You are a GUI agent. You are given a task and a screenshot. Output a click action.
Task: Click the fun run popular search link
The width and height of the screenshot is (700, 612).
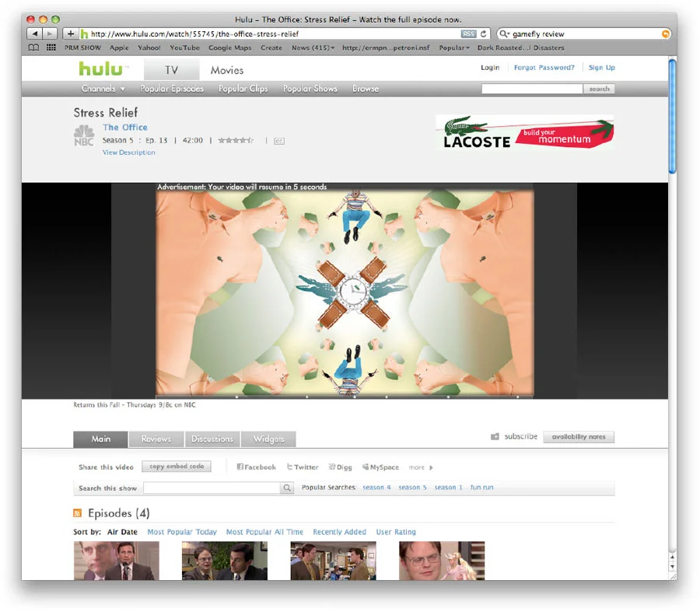pos(481,487)
